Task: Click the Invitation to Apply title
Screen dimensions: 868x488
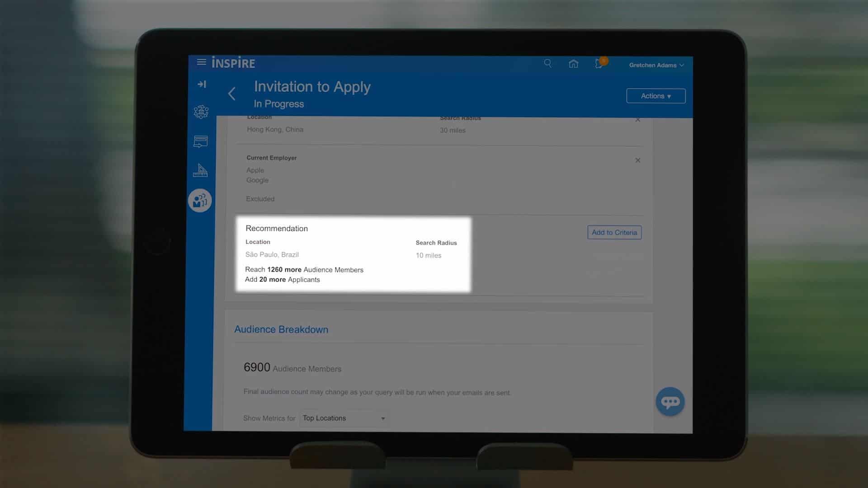Action: coord(313,87)
